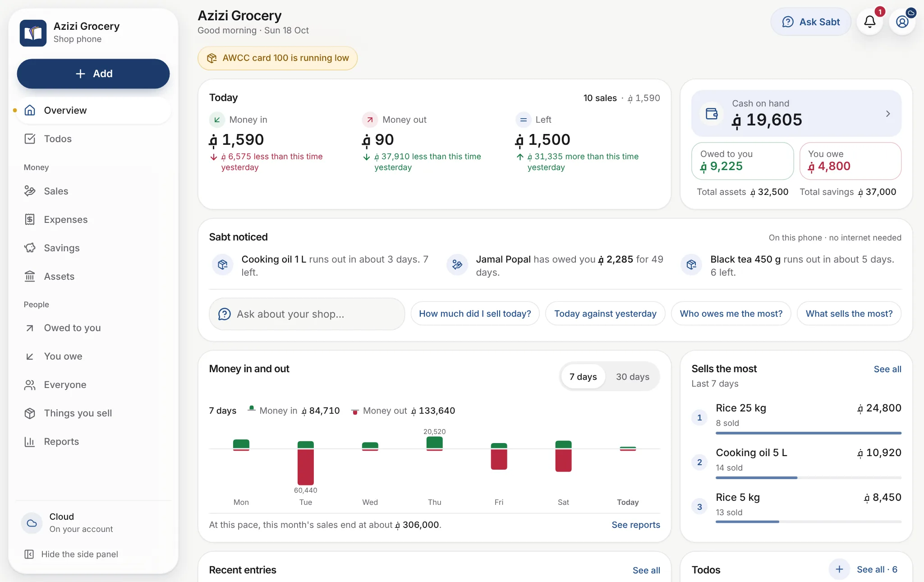Viewport: 924px width, 582px height.
Task: Click the Add button
Action: (93, 74)
